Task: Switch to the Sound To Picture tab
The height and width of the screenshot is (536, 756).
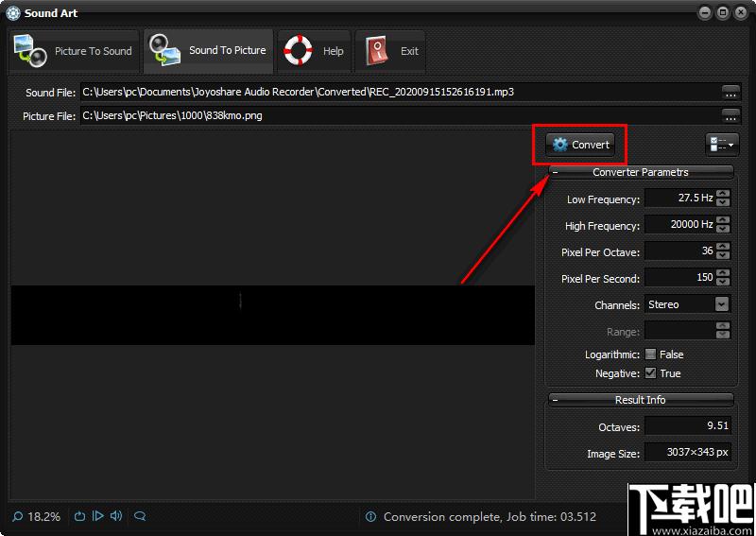Action: [208, 51]
